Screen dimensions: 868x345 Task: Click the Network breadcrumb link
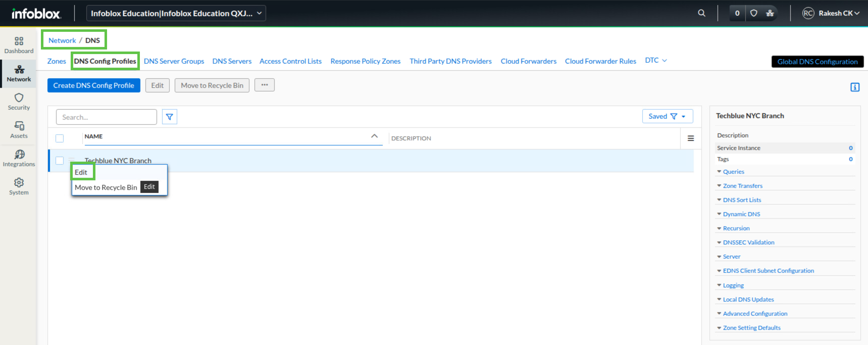[62, 40]
